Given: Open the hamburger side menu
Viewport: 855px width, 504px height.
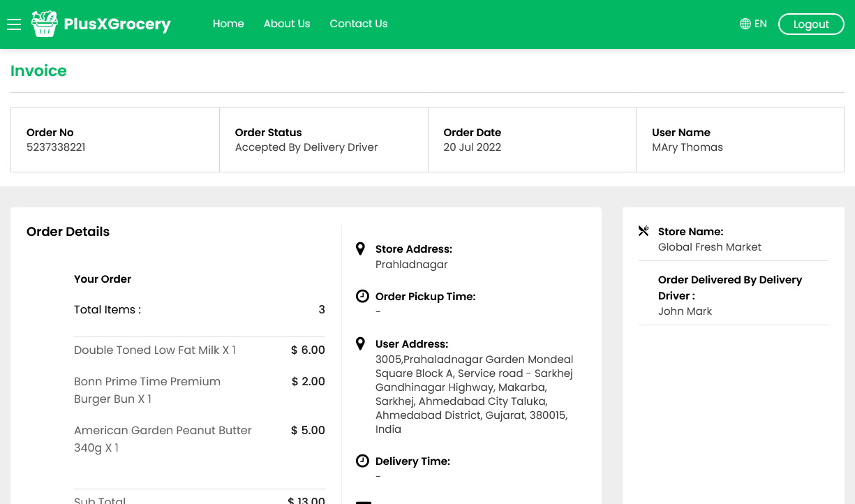Looking at the screenshot, I should (14, 24).
